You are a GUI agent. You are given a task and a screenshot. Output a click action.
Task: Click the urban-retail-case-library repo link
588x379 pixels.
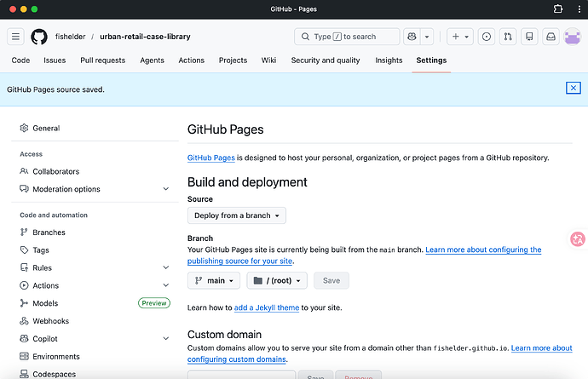point(145,37)
